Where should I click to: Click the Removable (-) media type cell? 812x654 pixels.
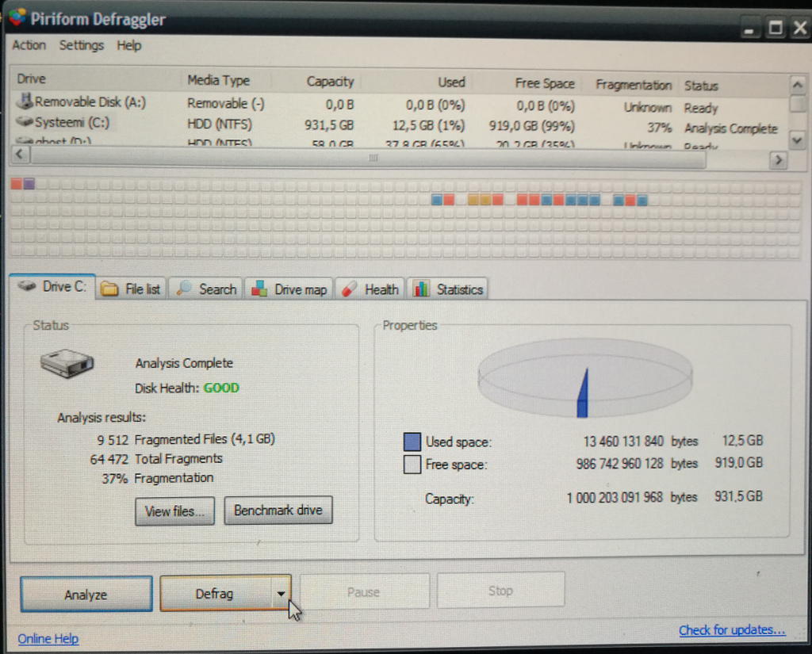tap(226, 104)
